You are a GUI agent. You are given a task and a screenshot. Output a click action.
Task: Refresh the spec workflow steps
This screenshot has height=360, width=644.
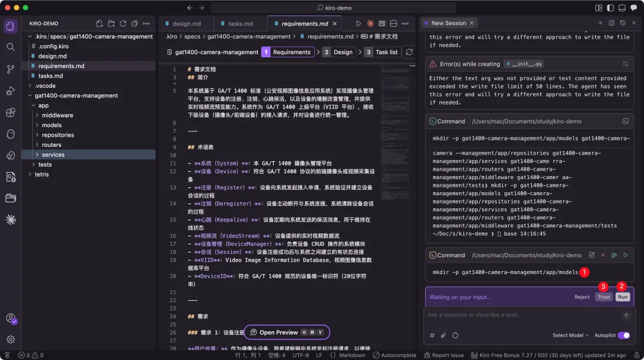click(409, 53)
